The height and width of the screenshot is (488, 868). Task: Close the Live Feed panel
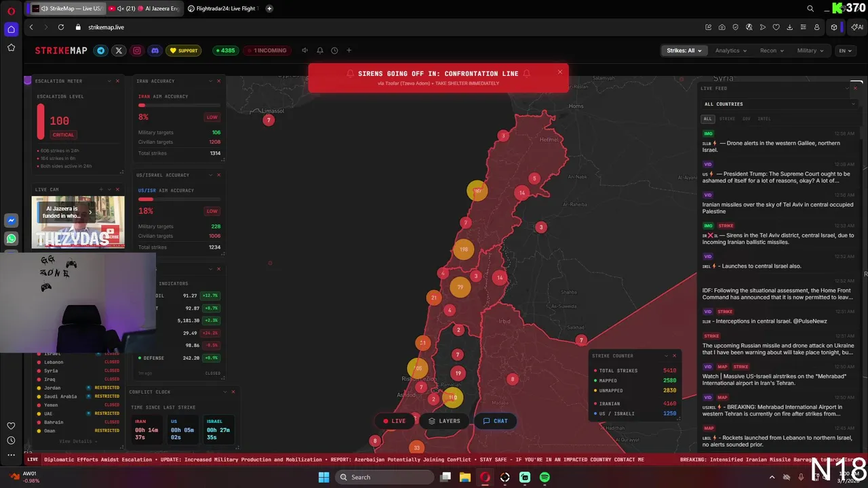[855, 88]
